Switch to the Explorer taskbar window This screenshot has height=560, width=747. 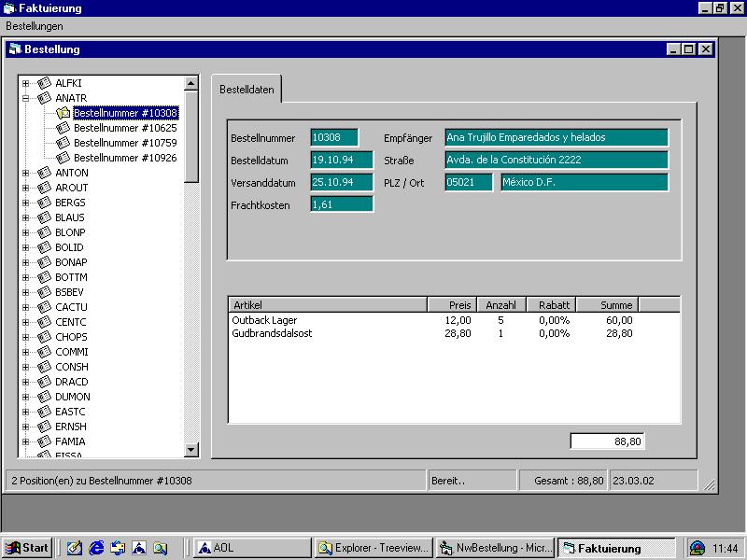click(371, 548)
